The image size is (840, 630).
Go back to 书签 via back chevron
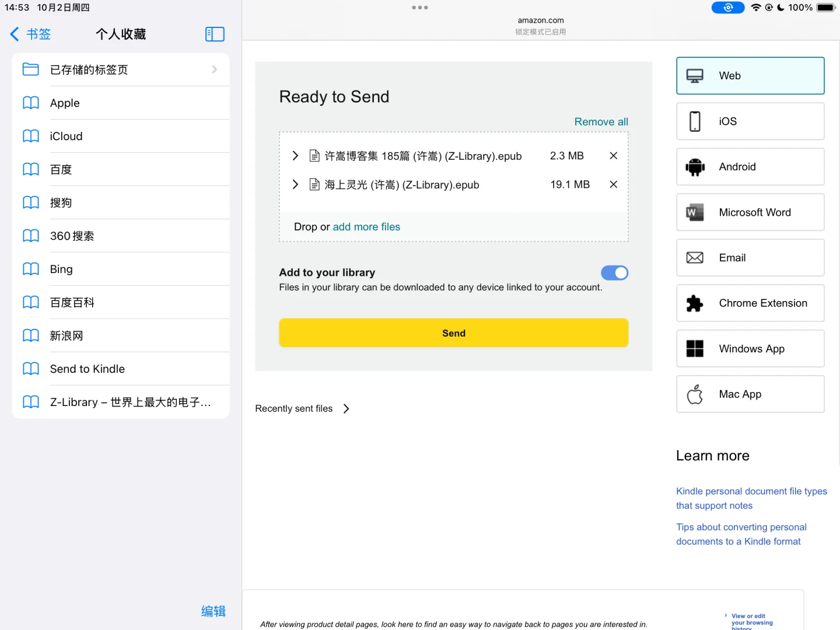(15, 34)
